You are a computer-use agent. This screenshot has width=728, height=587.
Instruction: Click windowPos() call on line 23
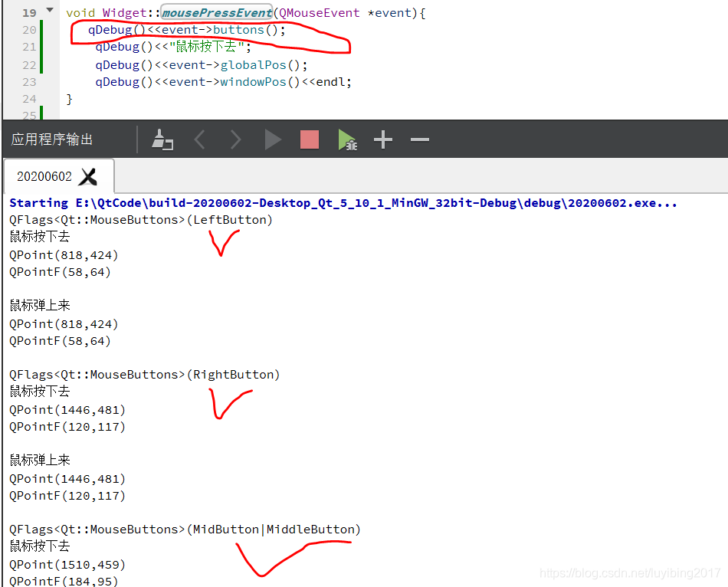coord(260,82)
